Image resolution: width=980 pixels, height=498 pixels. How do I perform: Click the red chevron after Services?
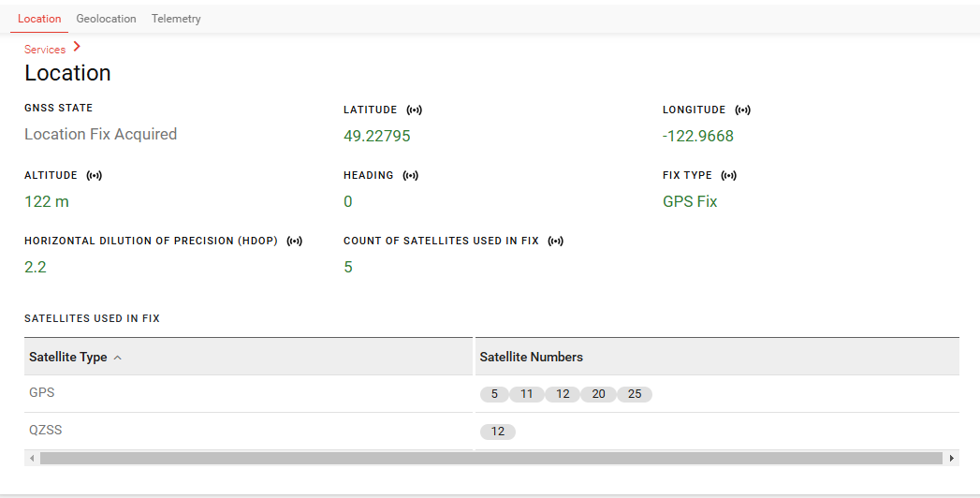(x=77, y=47)
